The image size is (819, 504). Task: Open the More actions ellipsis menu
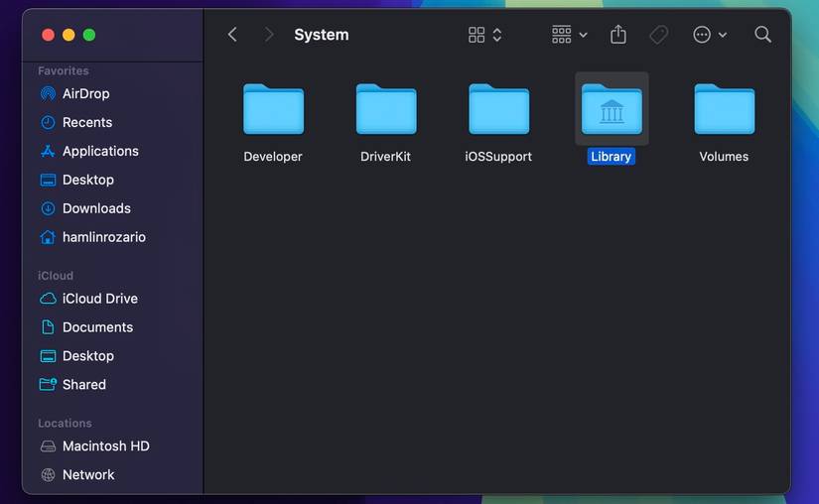pos(710,35)
